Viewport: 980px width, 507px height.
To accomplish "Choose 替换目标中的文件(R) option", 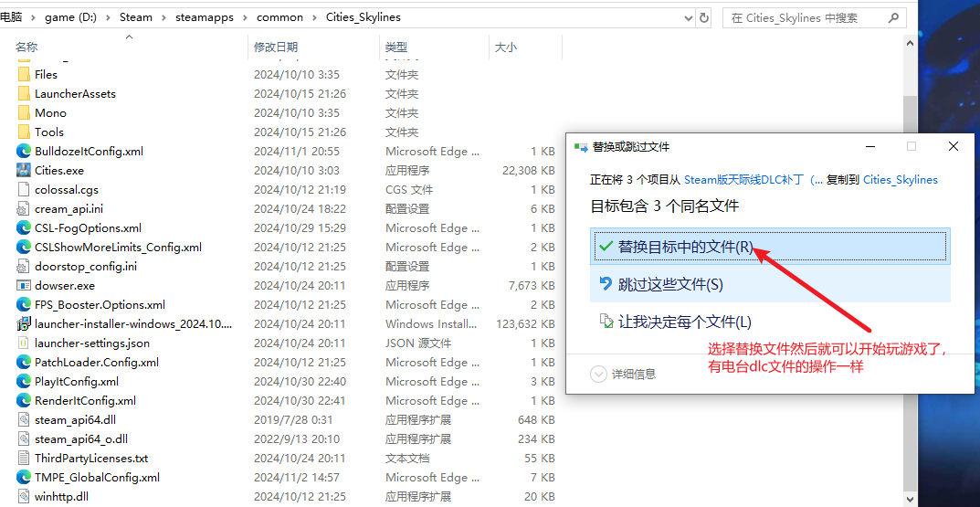I will (770, 247).
